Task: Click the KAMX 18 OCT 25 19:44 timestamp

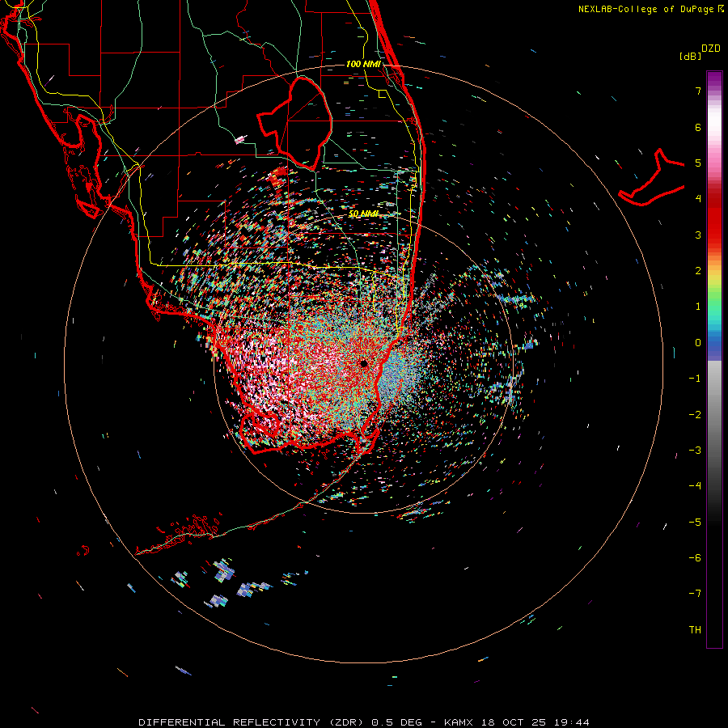Action: [x=517, y=722]
